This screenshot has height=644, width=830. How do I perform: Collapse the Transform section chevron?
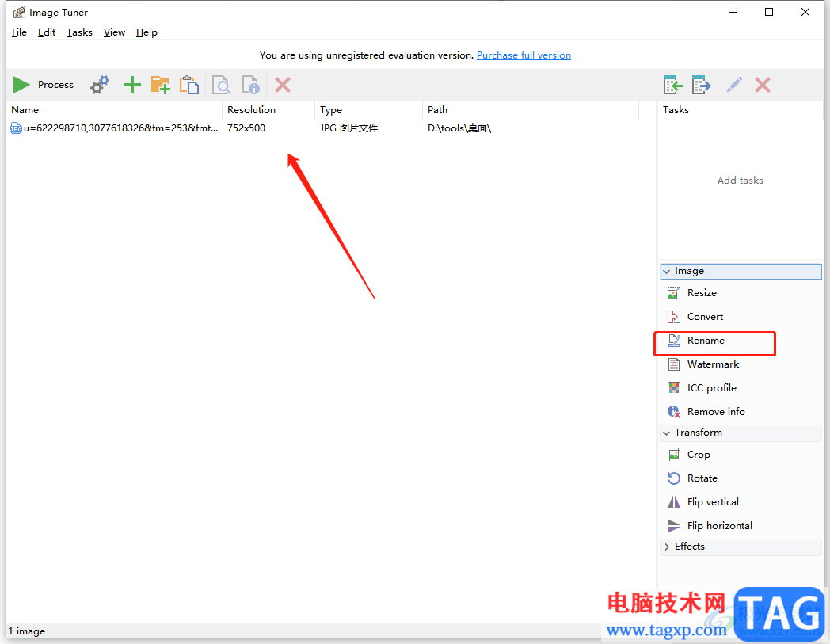[666, 433]
